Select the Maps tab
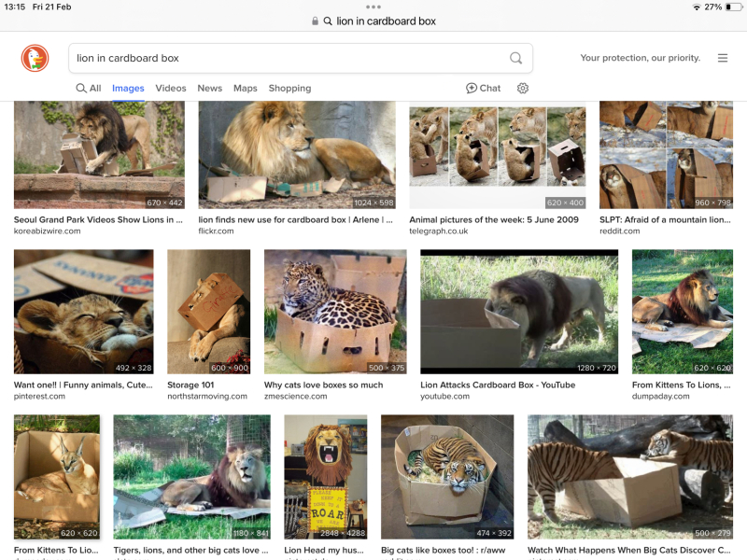 tap(246, 88)
